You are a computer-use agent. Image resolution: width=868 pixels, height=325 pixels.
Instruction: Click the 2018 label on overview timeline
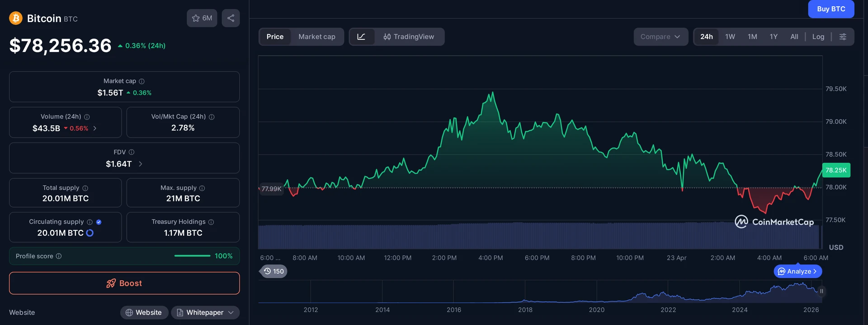coord(525,310)
